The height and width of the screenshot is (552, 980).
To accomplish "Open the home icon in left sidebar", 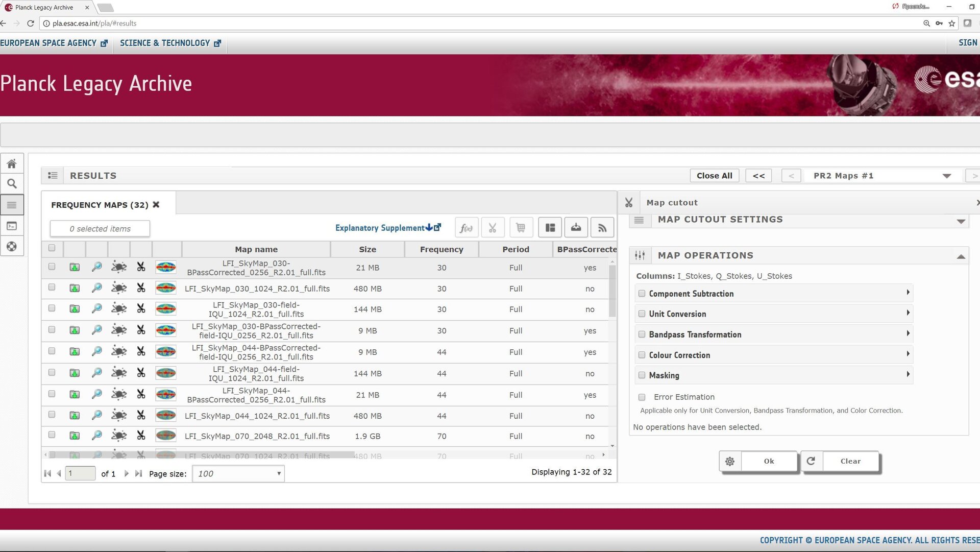I will (x=12, y=163).
